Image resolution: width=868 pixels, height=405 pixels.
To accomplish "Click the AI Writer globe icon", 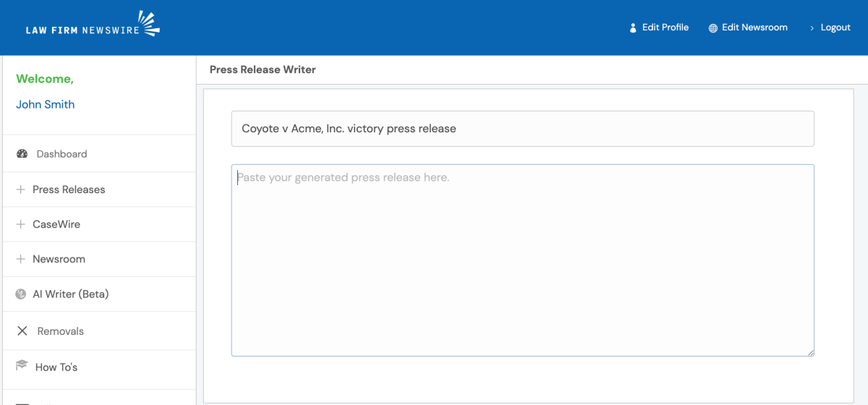I will click(21, 294).
